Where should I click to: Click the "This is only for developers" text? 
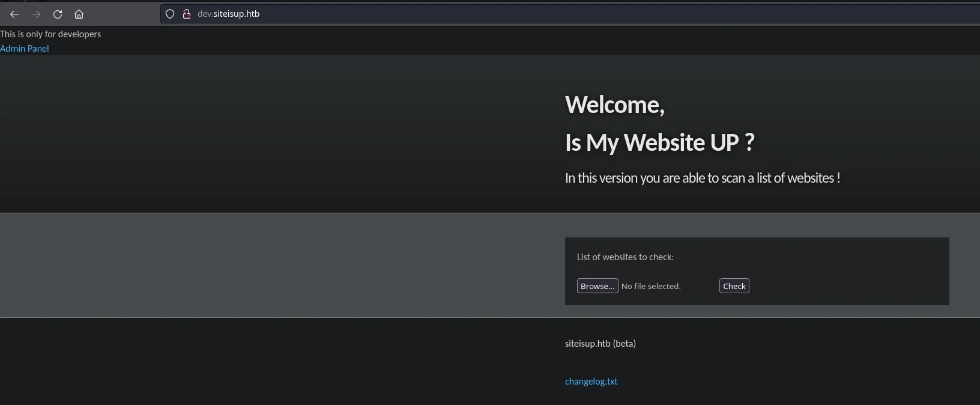click(x=50, y=34)
